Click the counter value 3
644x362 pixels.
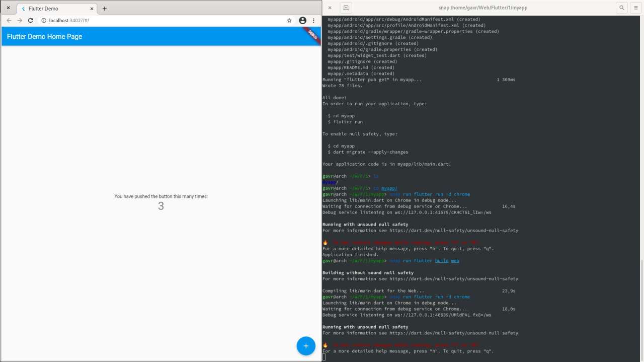pos(161,206)
